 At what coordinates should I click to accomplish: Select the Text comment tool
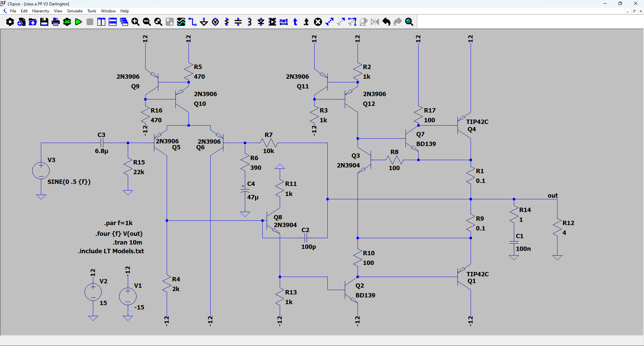coord(295,22)
